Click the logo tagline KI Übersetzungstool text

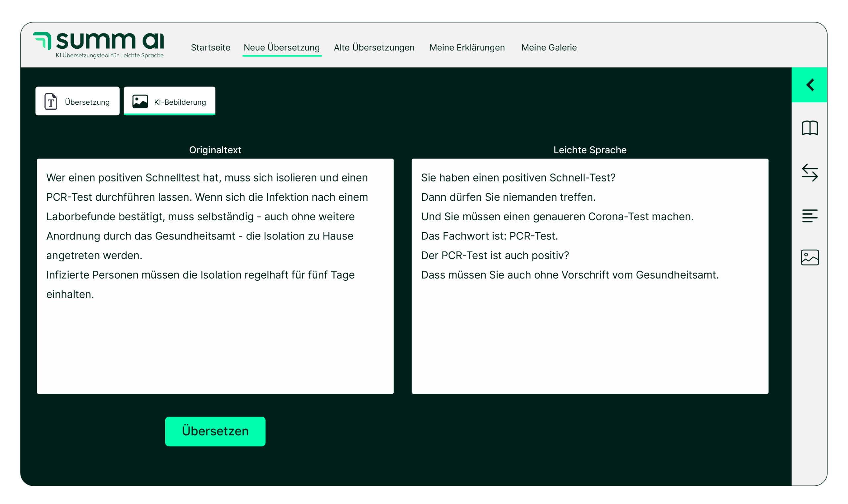109,55
